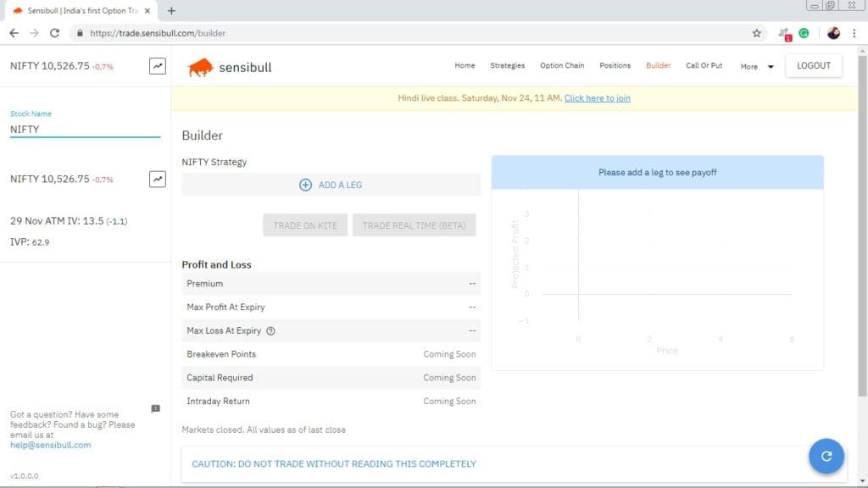
Task: Click the Max Loss At Expiry help icon
Action: coord(271,331)
